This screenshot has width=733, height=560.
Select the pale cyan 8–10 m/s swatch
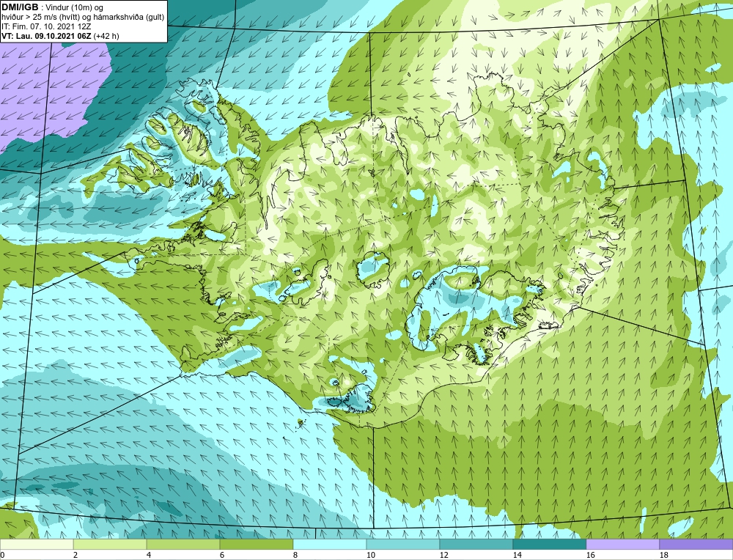tap(330, 544)
